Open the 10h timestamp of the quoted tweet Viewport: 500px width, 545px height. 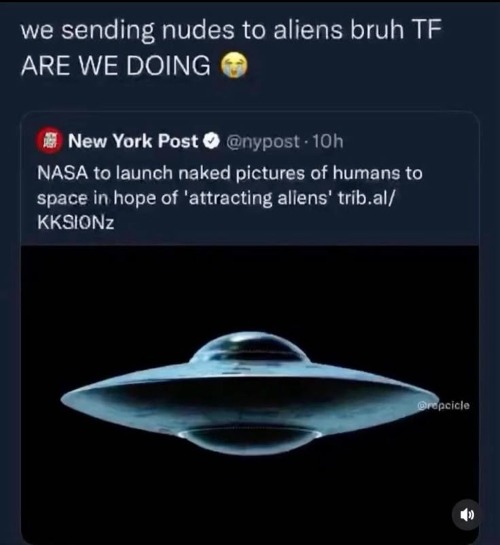click(x=328, y=141)
